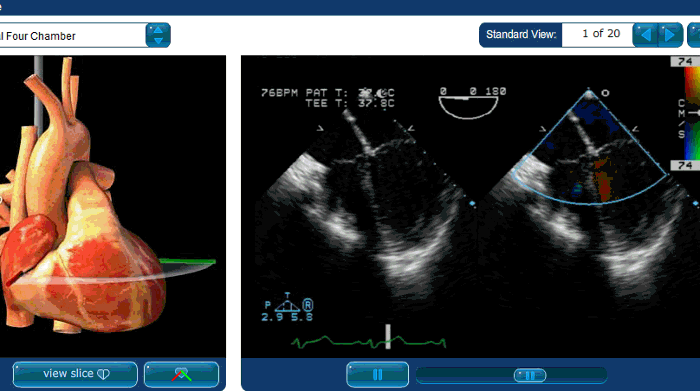Open the Four Chamber view dropdown

(158, 35)
